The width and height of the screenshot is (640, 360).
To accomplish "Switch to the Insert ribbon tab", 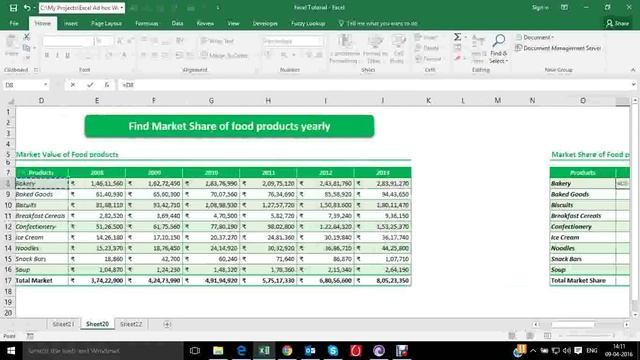I will tap(71, 23).
